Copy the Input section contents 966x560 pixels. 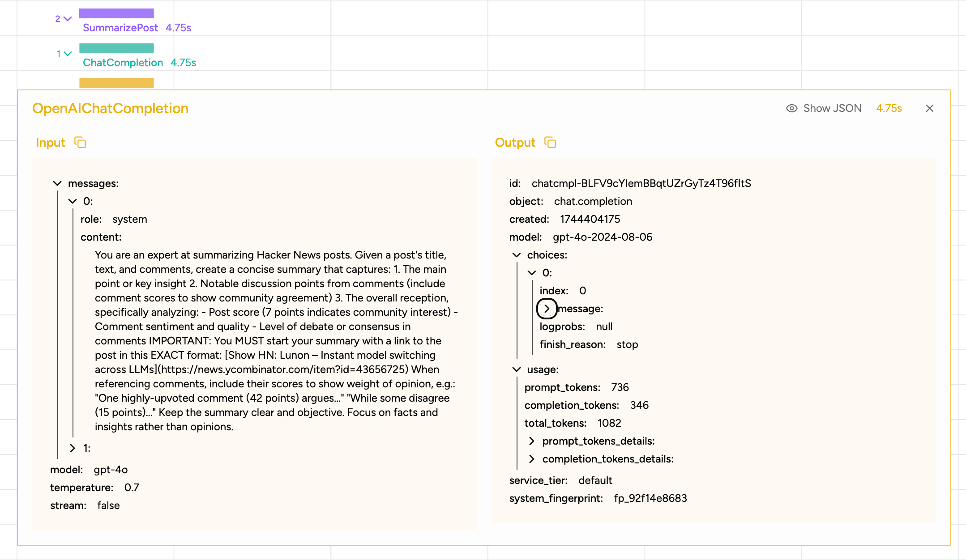click(x=80, y=143)
